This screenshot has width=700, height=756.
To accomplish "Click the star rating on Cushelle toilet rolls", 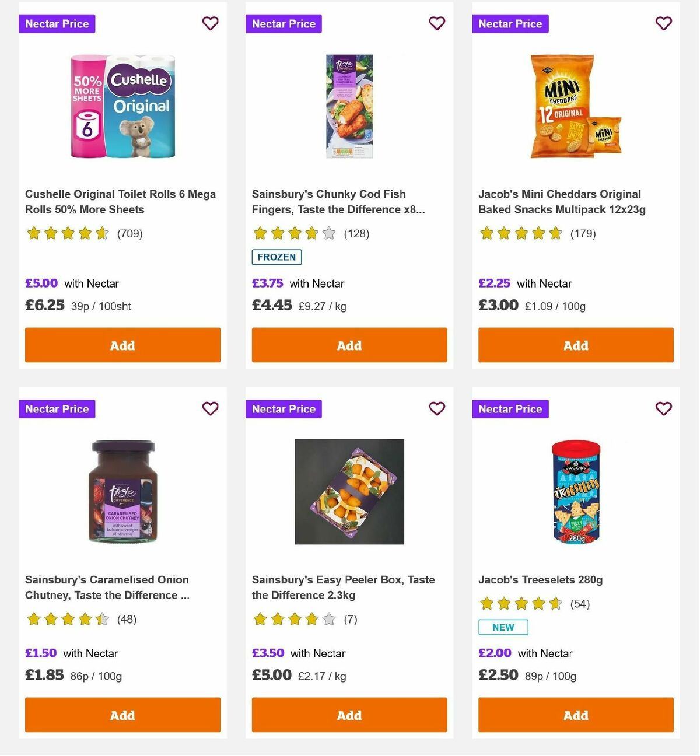I will pyautogui.click(x=68, y=233).
